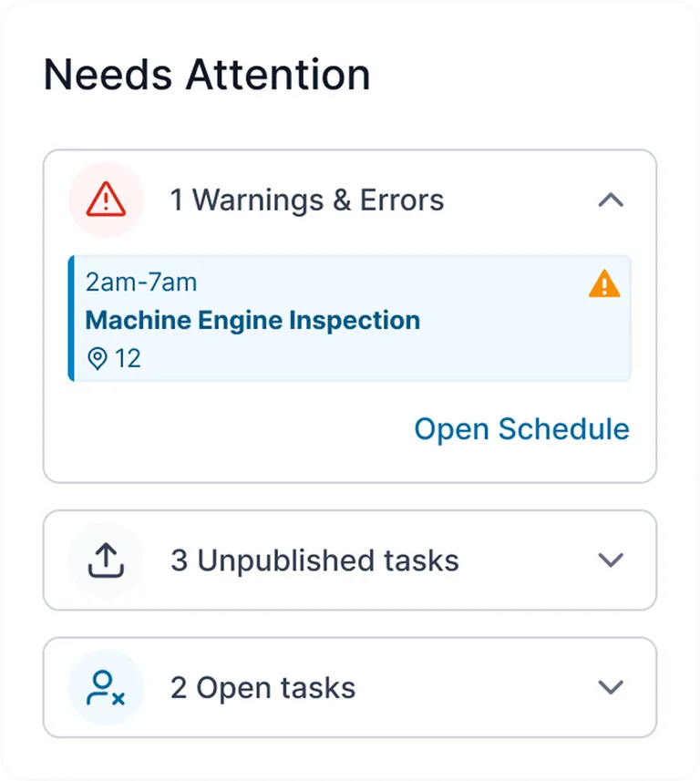The image size is (700, 781).
Task: Select the 2am-7am time label
Action: tap(139, 283)
